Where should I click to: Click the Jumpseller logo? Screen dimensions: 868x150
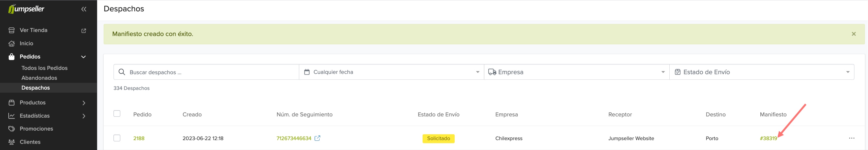tap(26, 9)
